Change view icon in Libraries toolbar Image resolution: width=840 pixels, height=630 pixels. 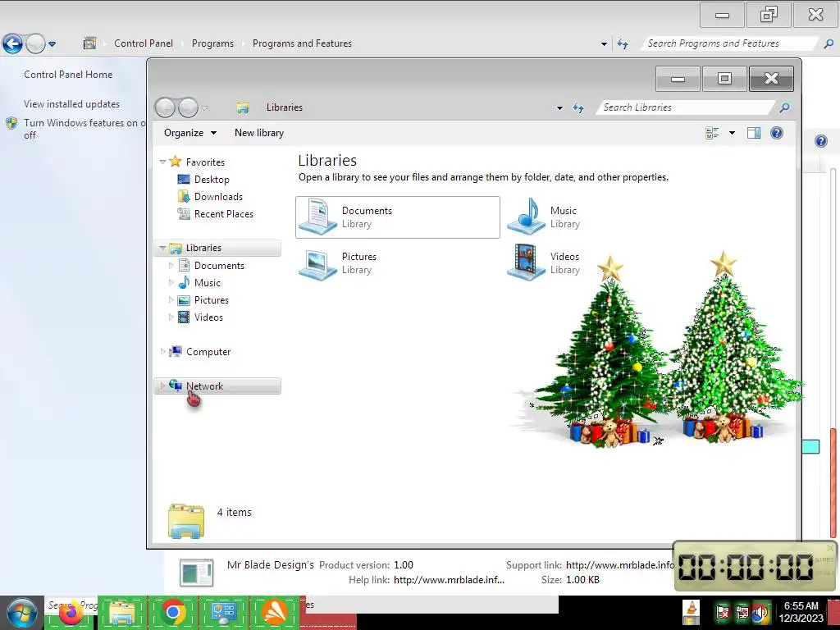(x=712, y=133)
